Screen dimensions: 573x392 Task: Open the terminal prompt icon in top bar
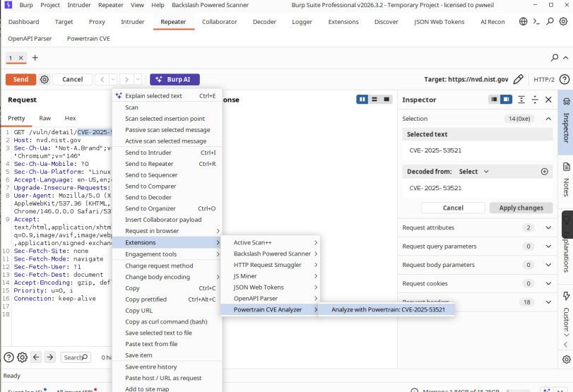coord(536,22)
